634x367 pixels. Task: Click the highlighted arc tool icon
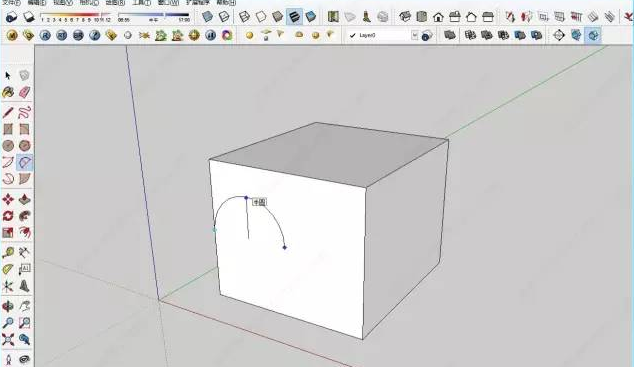[x=24, y=162]
